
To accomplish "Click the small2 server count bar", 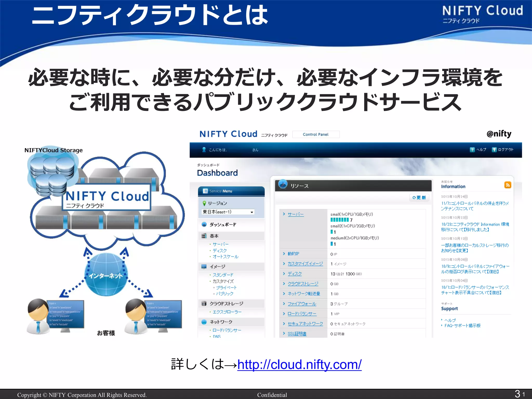I will [332, 232].
